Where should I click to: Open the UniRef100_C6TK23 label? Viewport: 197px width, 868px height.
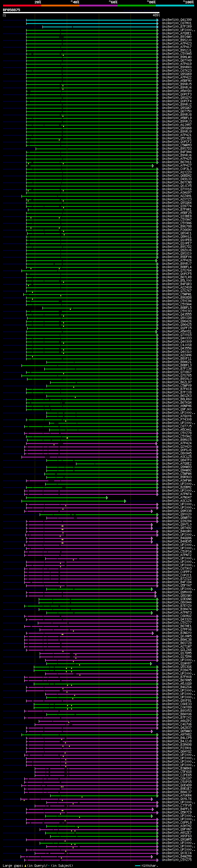point(176,71)
